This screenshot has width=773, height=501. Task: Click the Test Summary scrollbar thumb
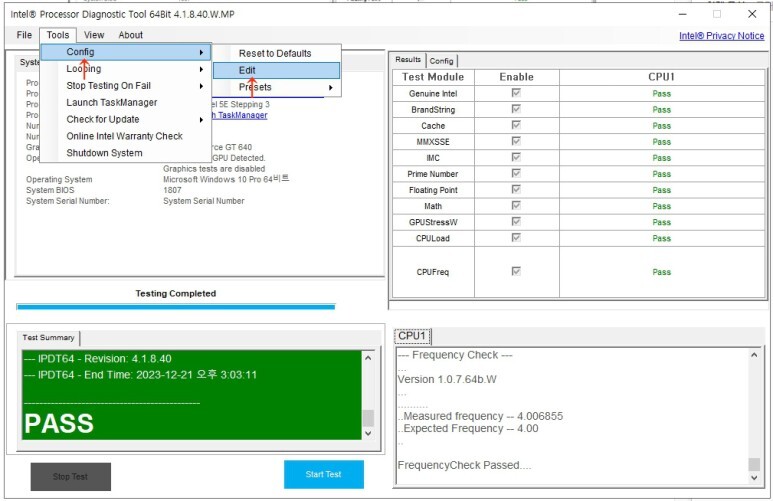pyautogui.click(x=368, y=418)
